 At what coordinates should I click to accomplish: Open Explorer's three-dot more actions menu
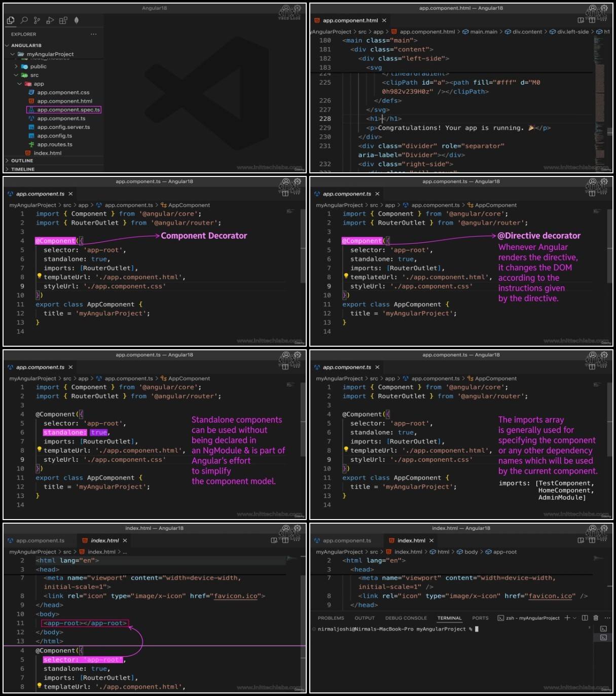click(x=93, y=34)
